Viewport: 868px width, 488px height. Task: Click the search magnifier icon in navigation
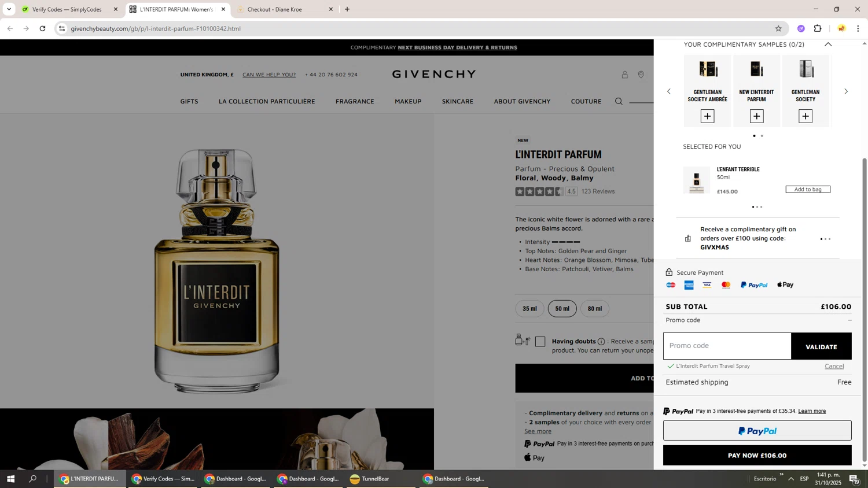coord(619,101)
